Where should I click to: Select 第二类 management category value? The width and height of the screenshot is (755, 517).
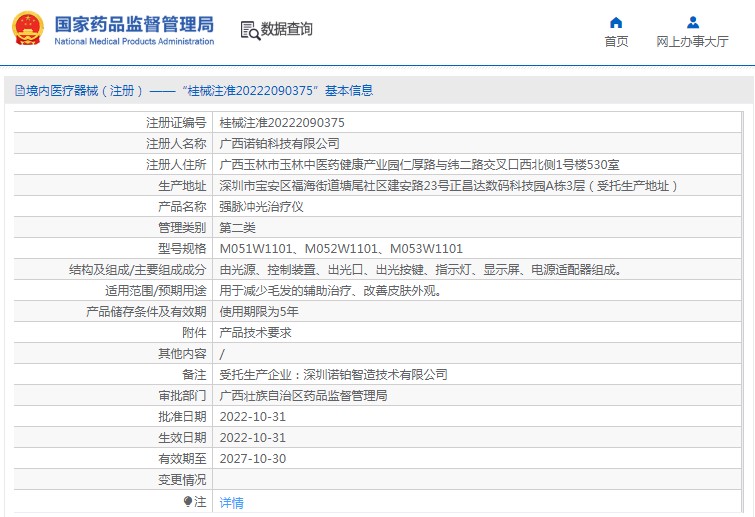237,228
